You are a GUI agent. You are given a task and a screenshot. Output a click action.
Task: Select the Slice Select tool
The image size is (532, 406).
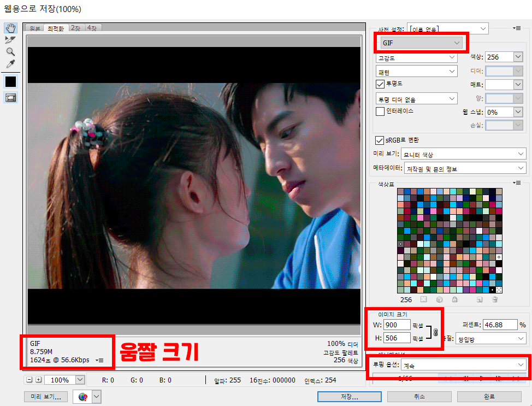click(x=10, y=40)
